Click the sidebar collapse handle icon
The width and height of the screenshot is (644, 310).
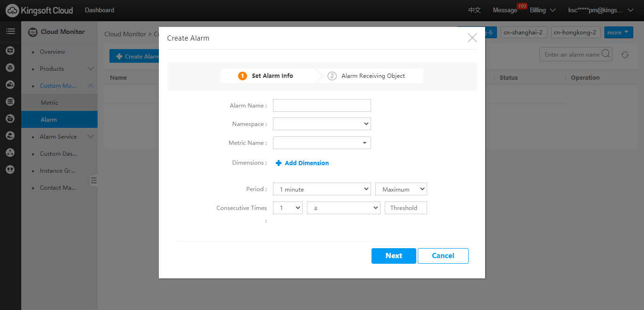94,180
